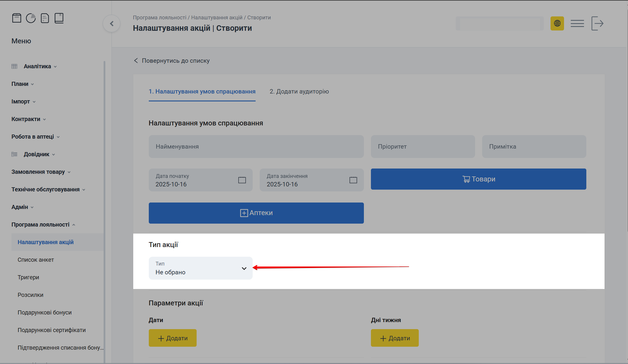Image resolution: width=628 pixels, height=364 pixels.
Task: Open the hamburger menu icon
Action: click(577, 23)
